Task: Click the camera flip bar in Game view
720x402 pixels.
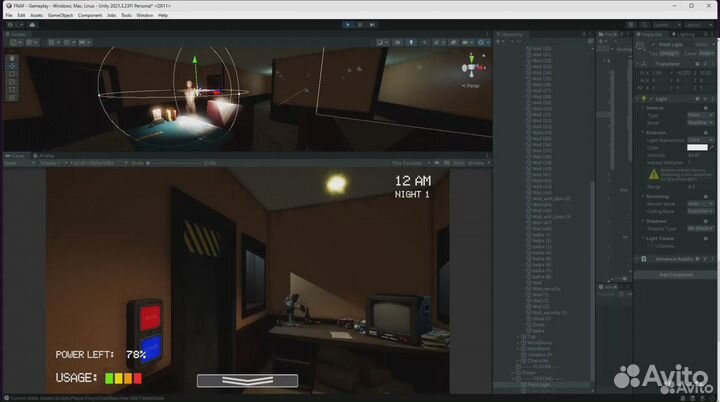Action: click(x=248, y=380)
